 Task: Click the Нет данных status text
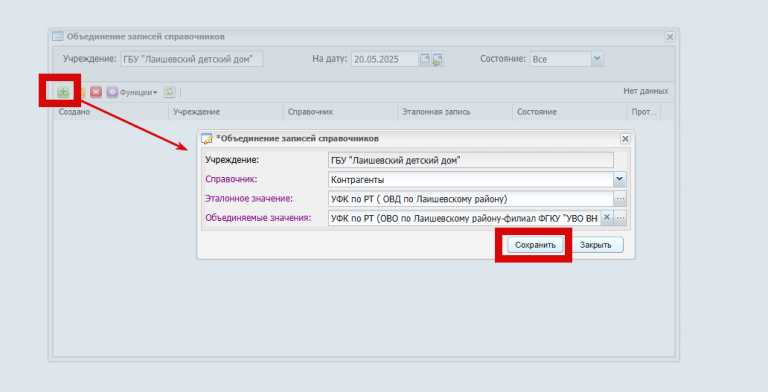[646, 91]
